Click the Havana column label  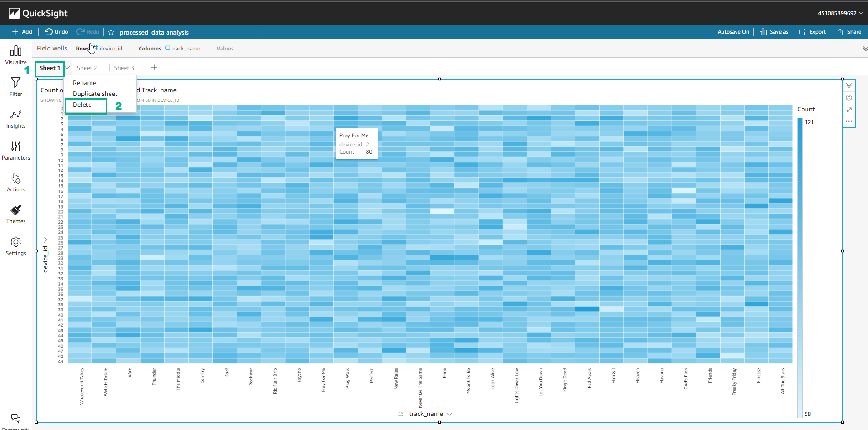(662, 375)
